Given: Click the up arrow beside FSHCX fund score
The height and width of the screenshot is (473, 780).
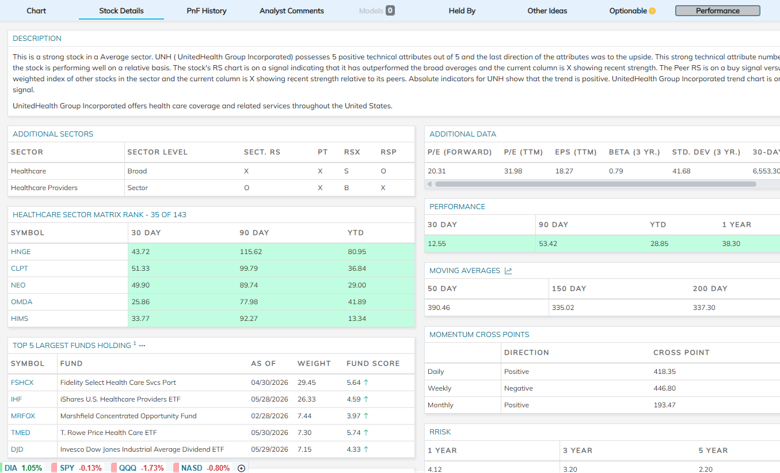Looking at the screenshot, I should (x=366, y=382).
